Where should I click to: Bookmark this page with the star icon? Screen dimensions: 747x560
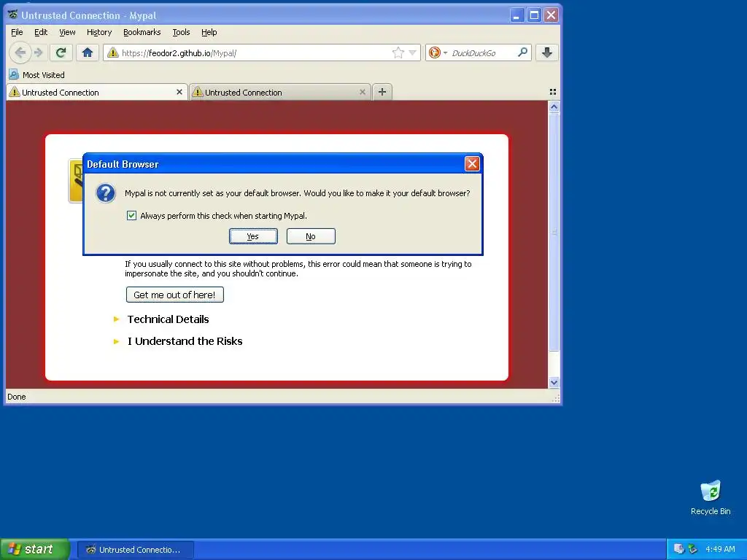click(x=398, y=52)
